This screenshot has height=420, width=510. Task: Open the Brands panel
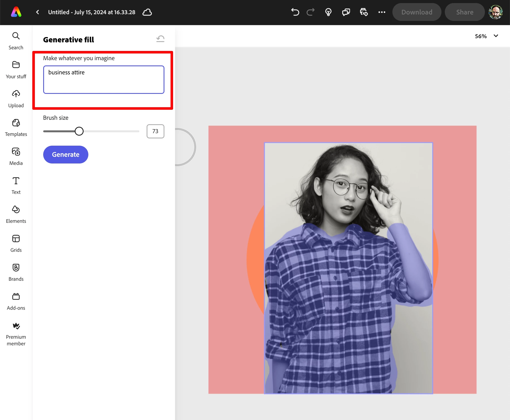coord(16,273)
